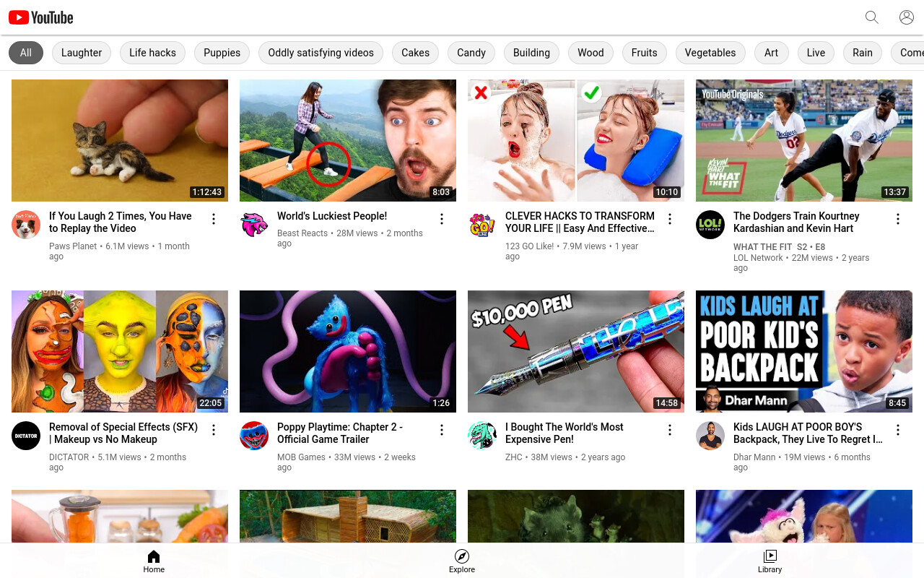The height and width of the screenshot is (578, 924).
Task: Select the Vegetables filter chip
Action: coord(710,53)
